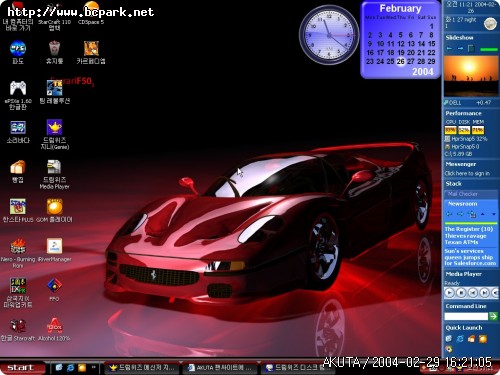Click the analog clock widget

tap(329, 35)
